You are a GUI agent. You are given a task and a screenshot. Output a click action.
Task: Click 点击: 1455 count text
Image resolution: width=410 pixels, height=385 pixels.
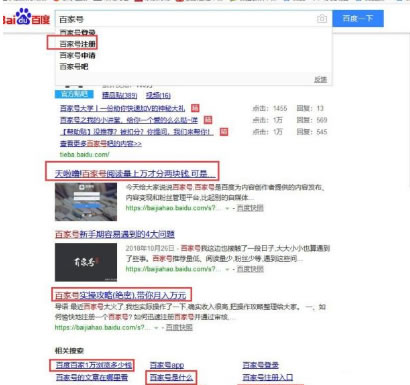pyautogui.click(x=270, y=108)
